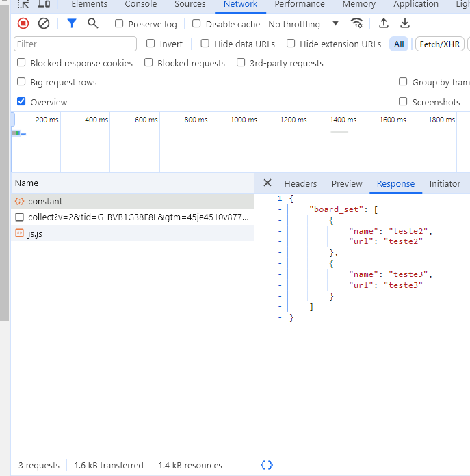Check Hide data URLs
Image resolution: width=470 pixels, height=476 pixels.
coord(205,43)
